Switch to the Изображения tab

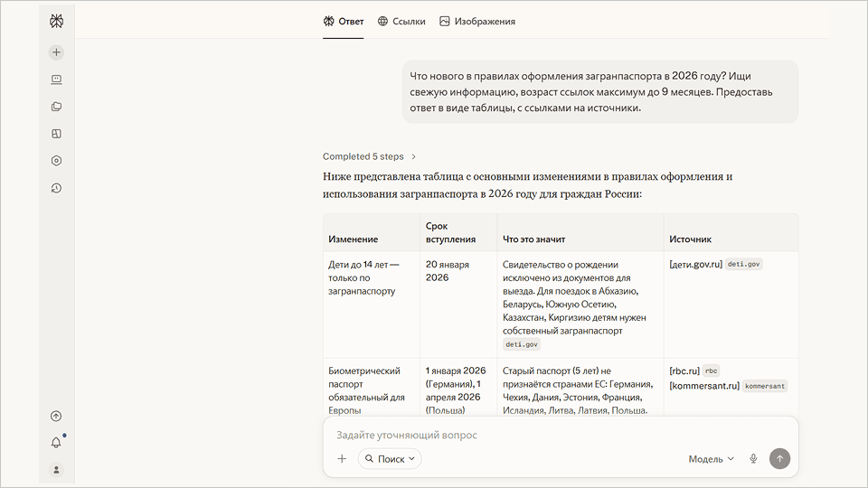click(477, 21)
